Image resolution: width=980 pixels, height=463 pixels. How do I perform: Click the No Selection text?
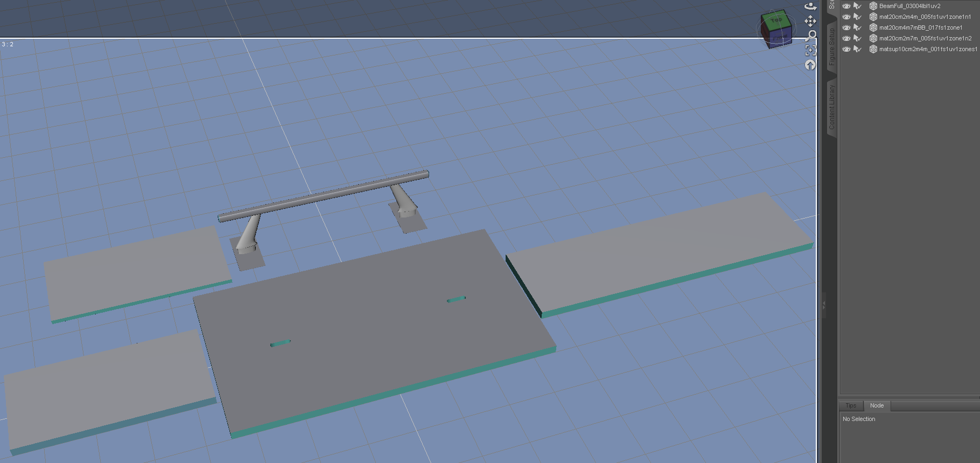(x=859, y=419)
